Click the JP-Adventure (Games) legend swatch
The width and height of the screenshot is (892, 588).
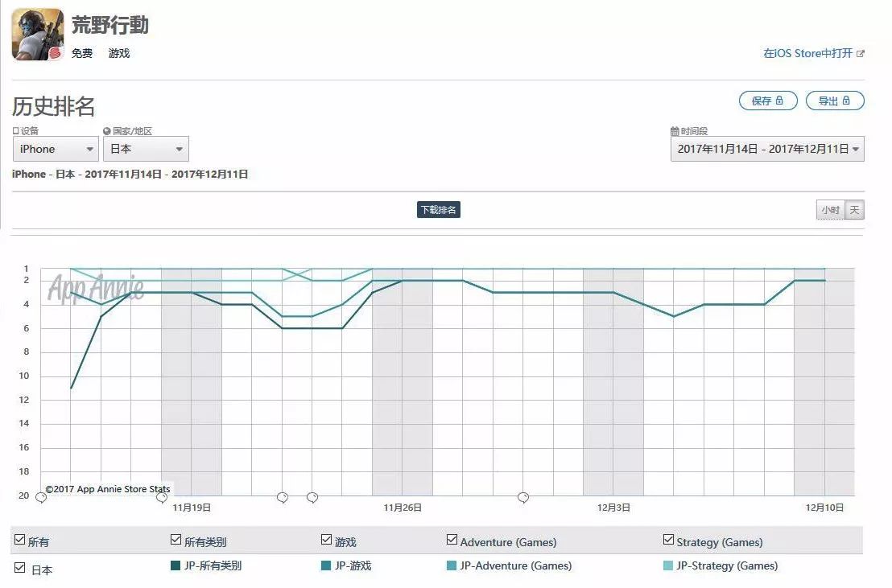452,565
